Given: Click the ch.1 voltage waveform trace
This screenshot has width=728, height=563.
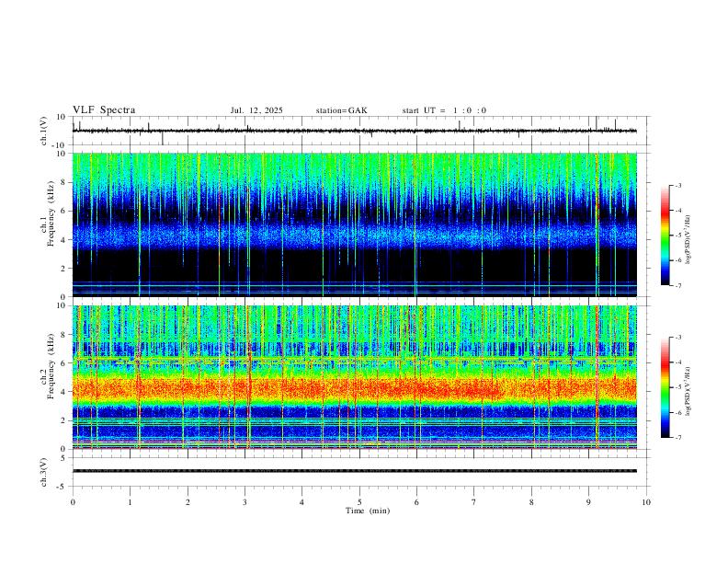Looking at the screenshot, I should tap(354, 131).
